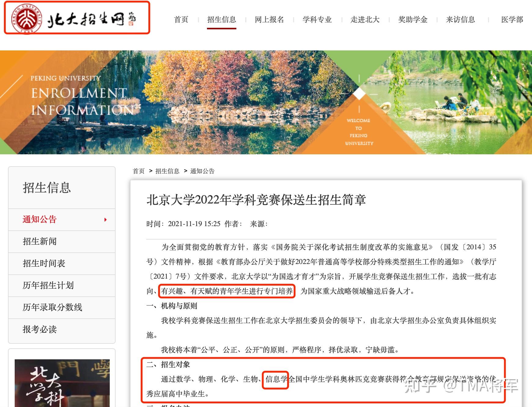Click the autumn campus banner image
Screen dimensions: 532x407
266,102
